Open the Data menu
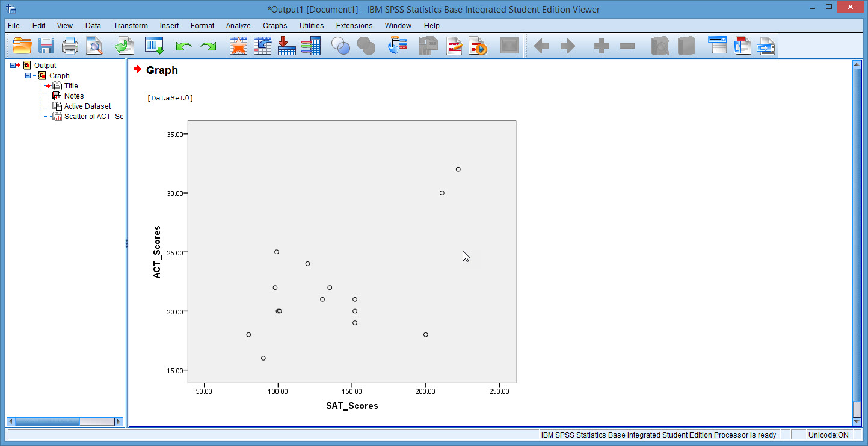 coord(93,26)
